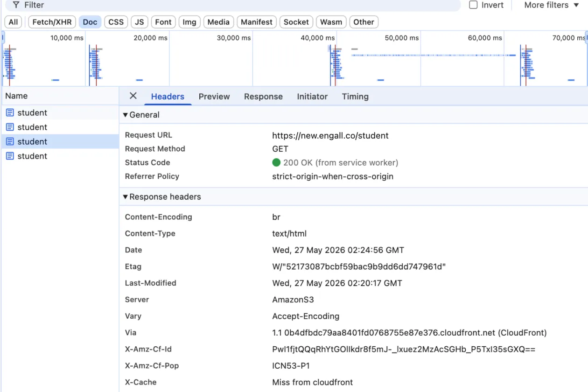The image size is (588, 392).
Task: Switch to the Response tab
Action: (x=263, y=97)
